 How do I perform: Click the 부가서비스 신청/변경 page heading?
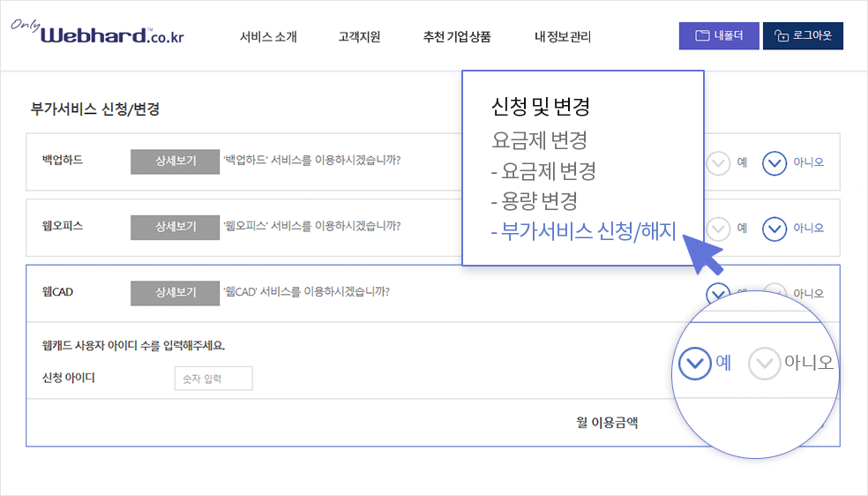[95, 109]
